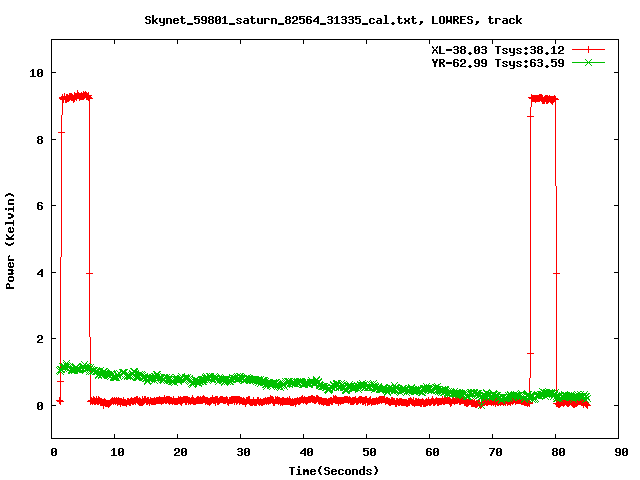Click the Time(Seconds) x-axis label
Image resolution: width=640 pixels, height=480 pixels.
333,471
